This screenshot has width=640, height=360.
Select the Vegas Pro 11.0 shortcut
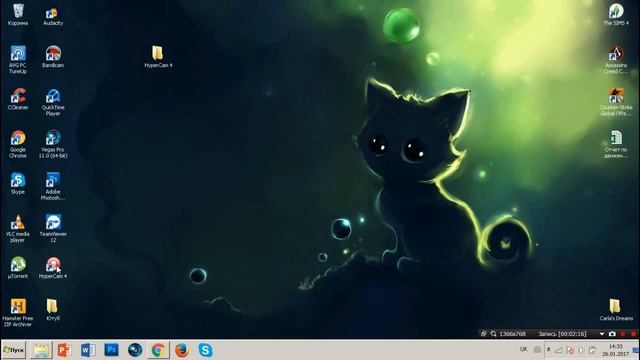pos(53,144)
